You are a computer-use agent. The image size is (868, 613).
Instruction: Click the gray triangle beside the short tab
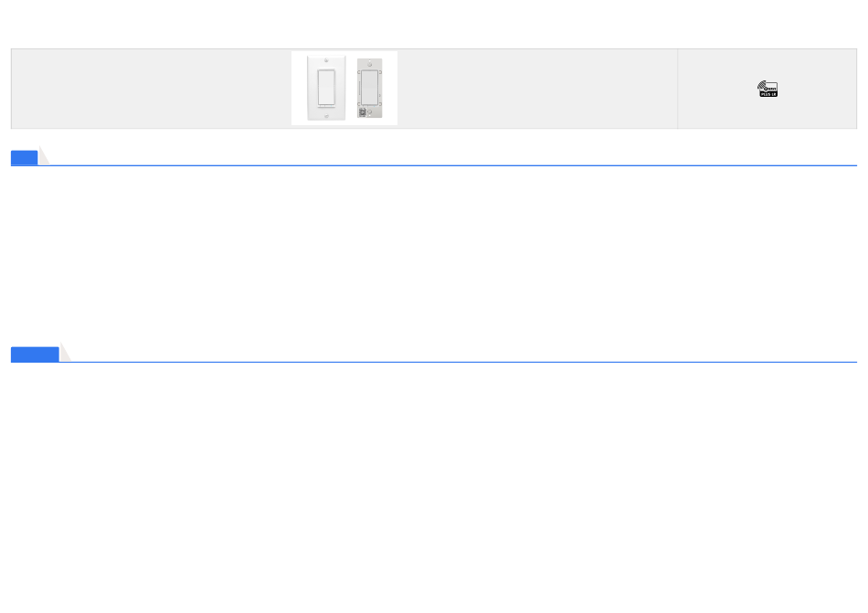(44, 156)
